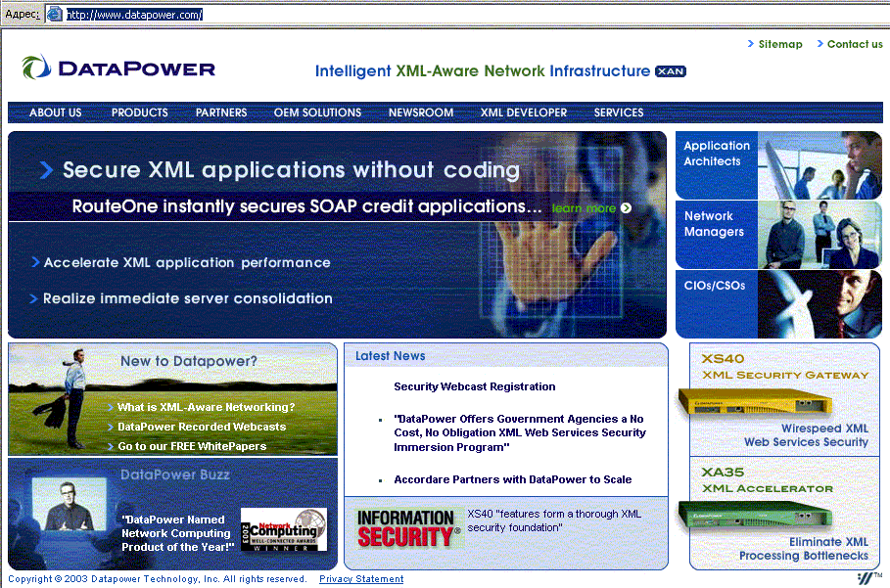Open Accordare Partners with DataPower news
Screen dimensions: 890x588
(512, 479)
